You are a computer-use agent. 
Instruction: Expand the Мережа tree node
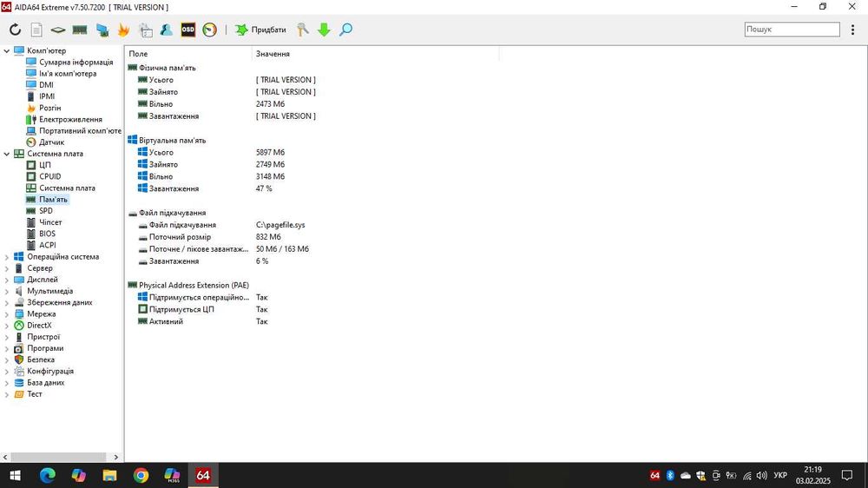point(7,314)
